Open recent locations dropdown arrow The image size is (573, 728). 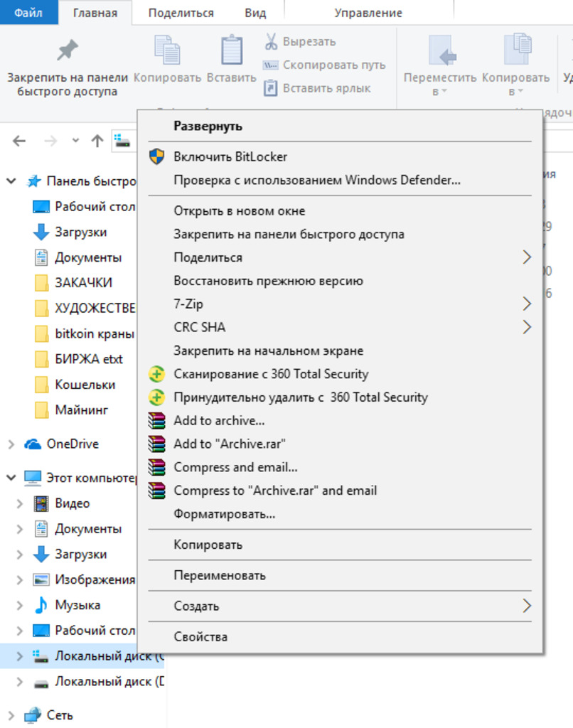75,140
